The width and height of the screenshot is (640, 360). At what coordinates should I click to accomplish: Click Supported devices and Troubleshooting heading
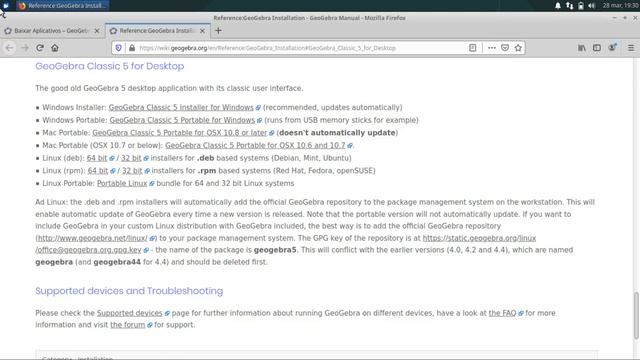129,291
